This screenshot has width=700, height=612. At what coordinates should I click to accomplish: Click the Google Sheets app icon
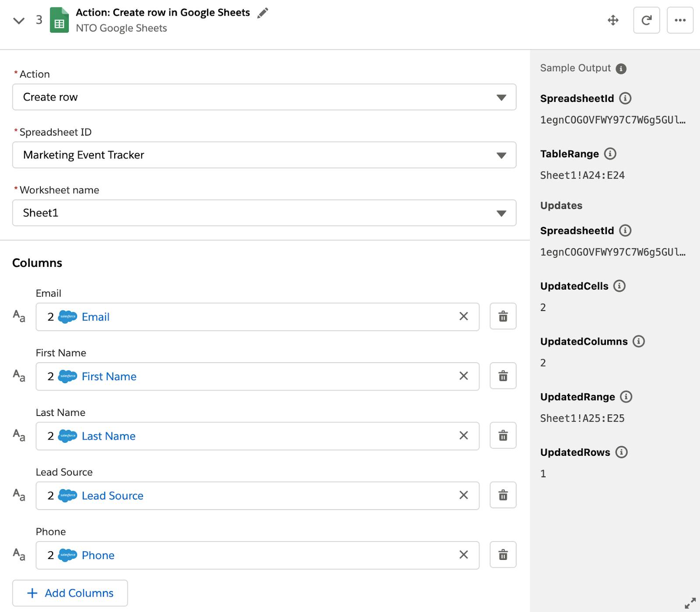coord(59,20)
